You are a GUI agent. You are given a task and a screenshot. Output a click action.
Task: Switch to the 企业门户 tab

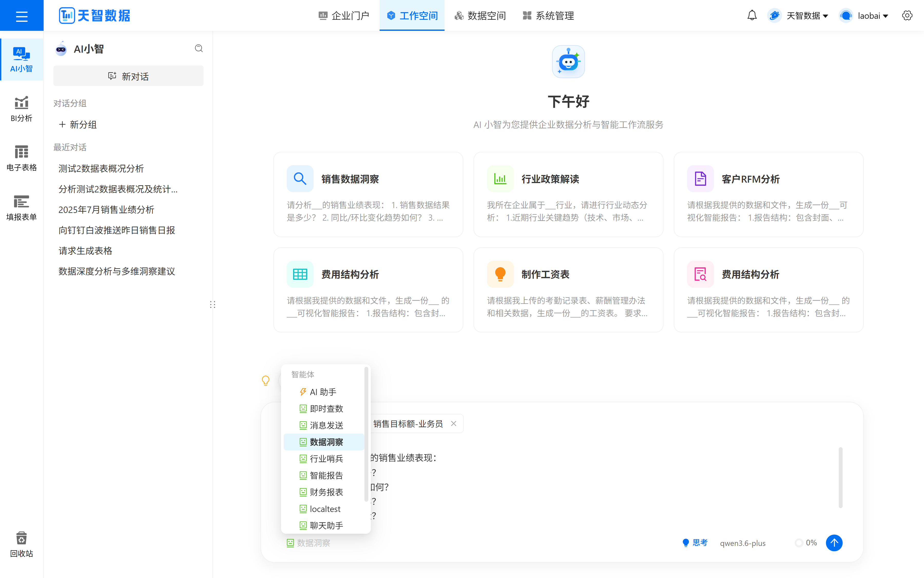click(344, 16)
